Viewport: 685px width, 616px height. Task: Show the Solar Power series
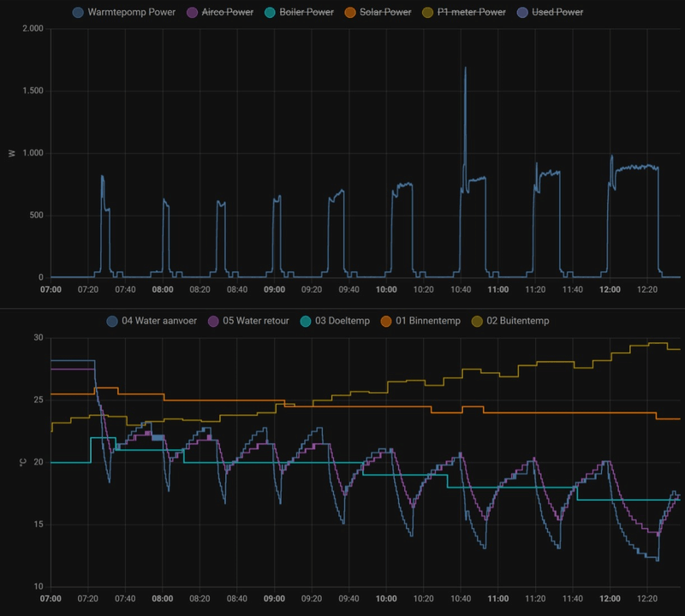click(x=378, y=12)
